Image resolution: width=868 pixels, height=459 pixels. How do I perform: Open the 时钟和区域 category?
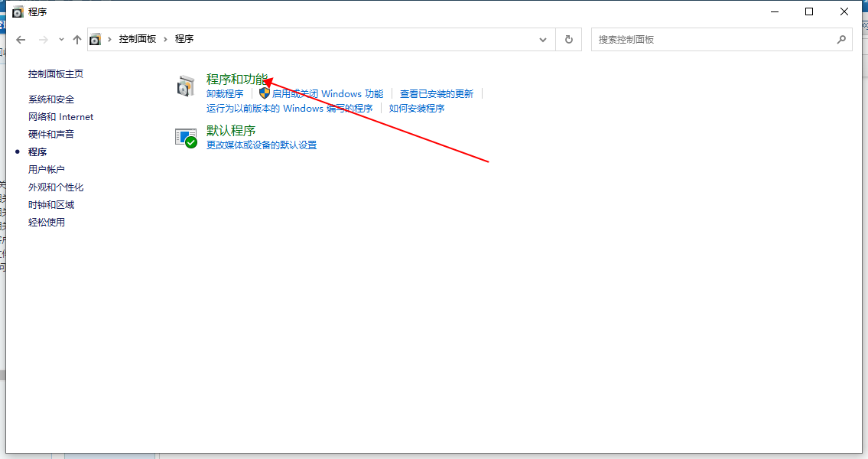(x=51, y=205)
